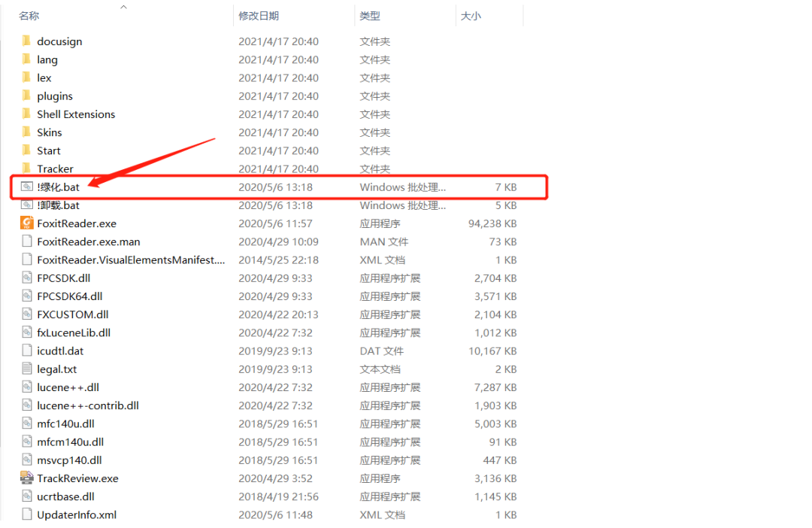812x528 pixels.
Task: Open the FoxitReader.exe application icon
Action: [x=26, y=223]
